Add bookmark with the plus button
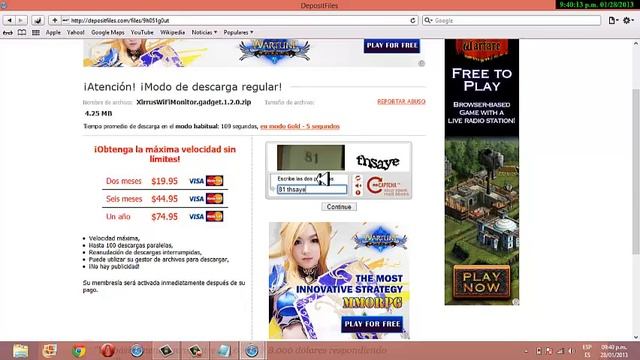The height and width of the screenshot is (360, 640). [55, 20]
